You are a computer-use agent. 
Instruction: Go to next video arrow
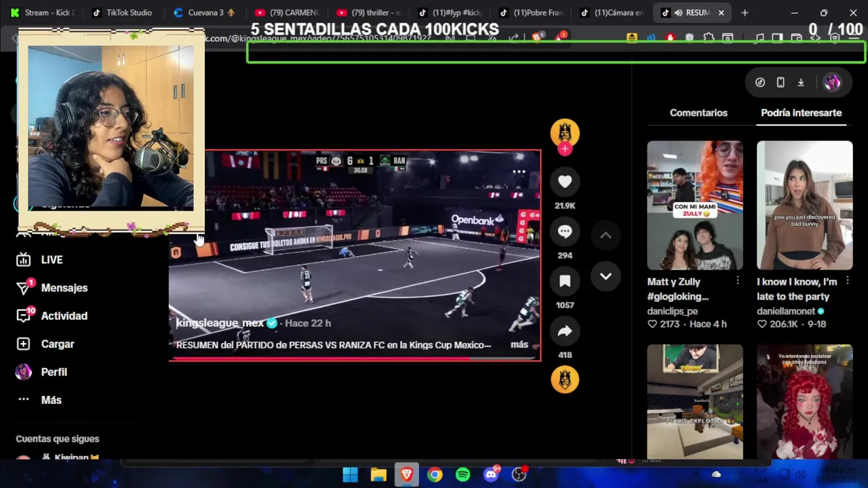(606, 277)
